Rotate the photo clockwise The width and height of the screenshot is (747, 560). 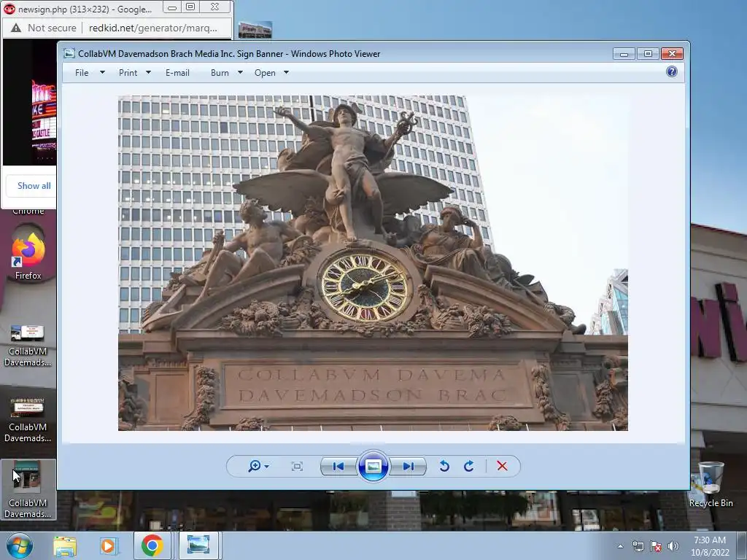(x=469, y=466)
